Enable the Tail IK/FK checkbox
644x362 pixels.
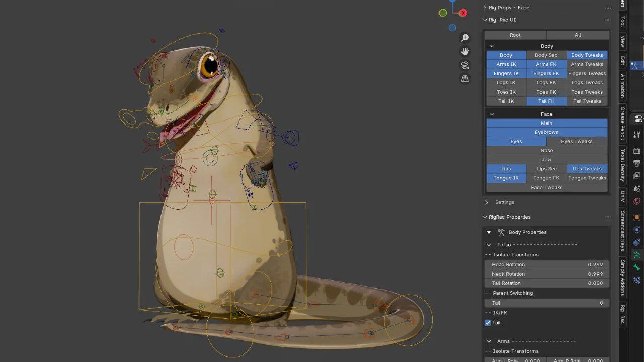point(487,322)
